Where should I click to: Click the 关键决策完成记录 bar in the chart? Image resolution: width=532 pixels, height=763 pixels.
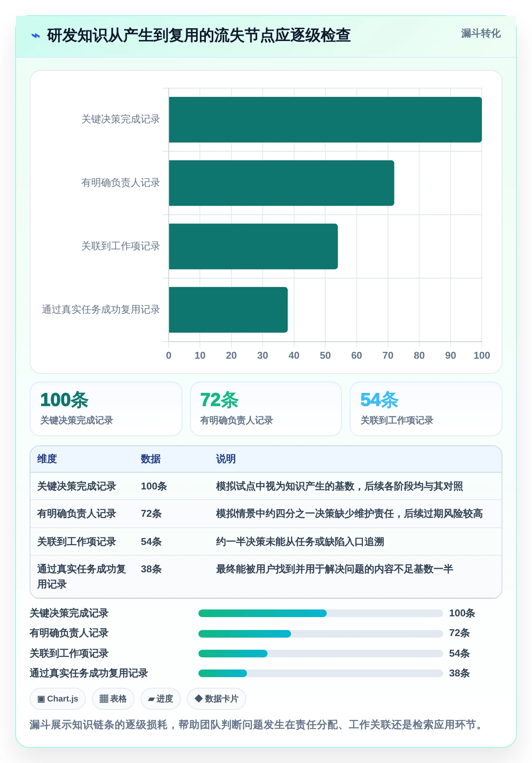point(325,120)
